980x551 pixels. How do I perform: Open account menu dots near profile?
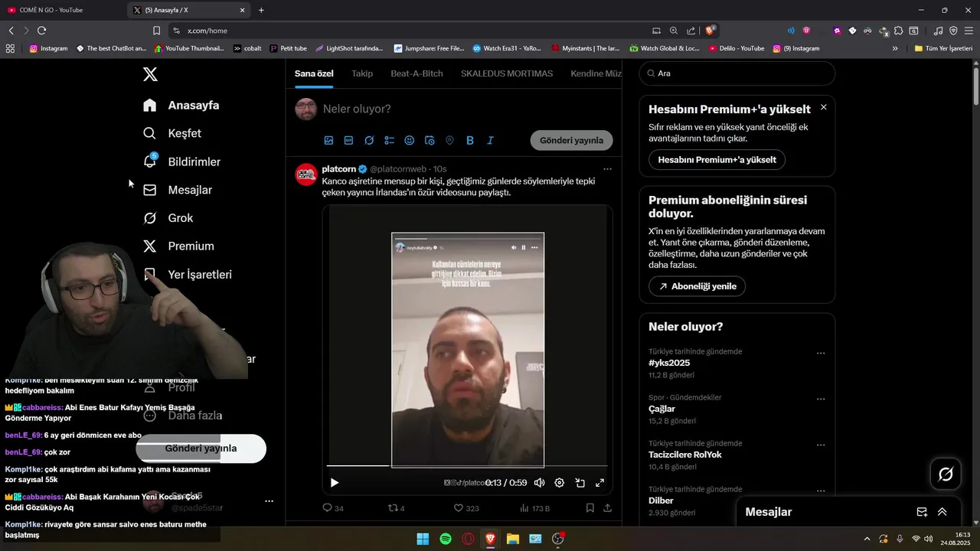269,501
